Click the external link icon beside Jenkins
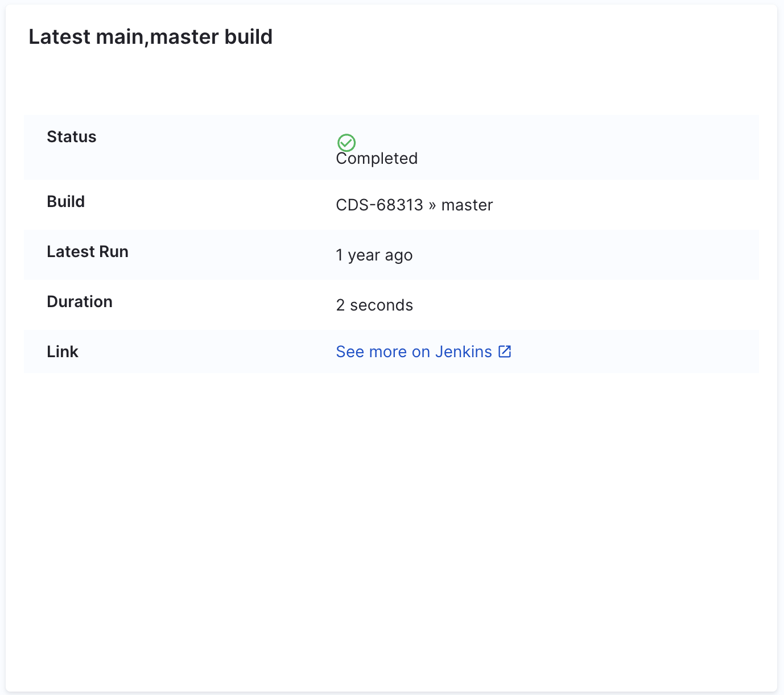This screenshot has height=695, width=784. [505, 351]
